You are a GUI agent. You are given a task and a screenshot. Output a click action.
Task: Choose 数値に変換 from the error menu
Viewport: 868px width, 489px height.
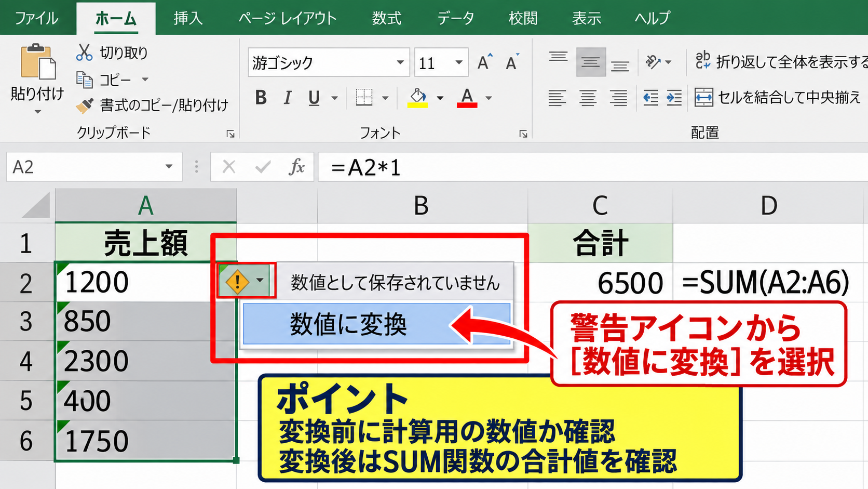click(377, 324)
